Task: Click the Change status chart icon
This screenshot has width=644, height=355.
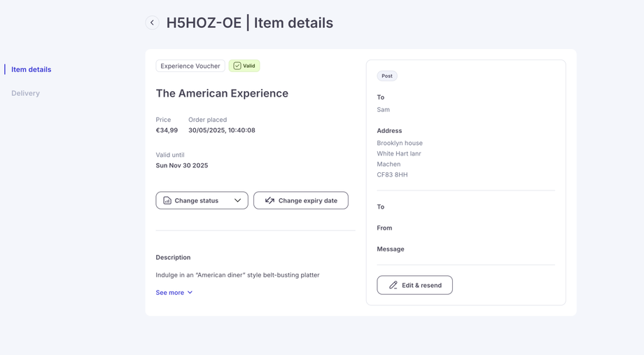Action: click(x=167, y=200)
